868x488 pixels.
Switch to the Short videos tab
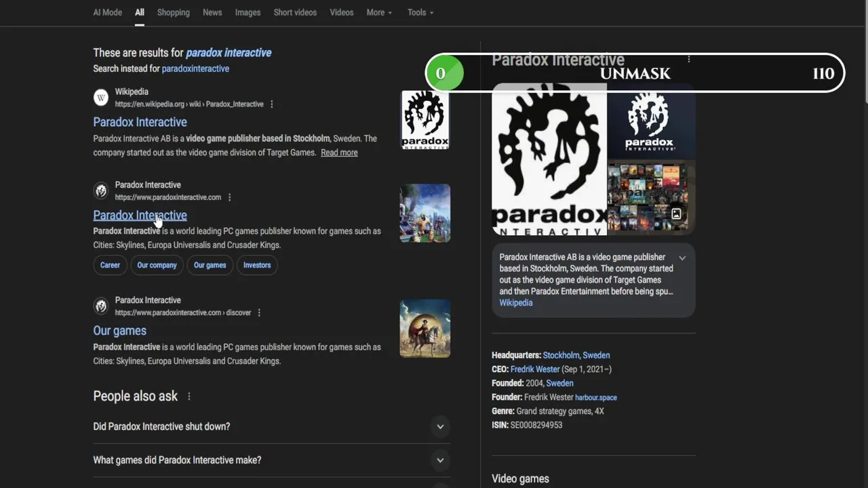(295, 12)
